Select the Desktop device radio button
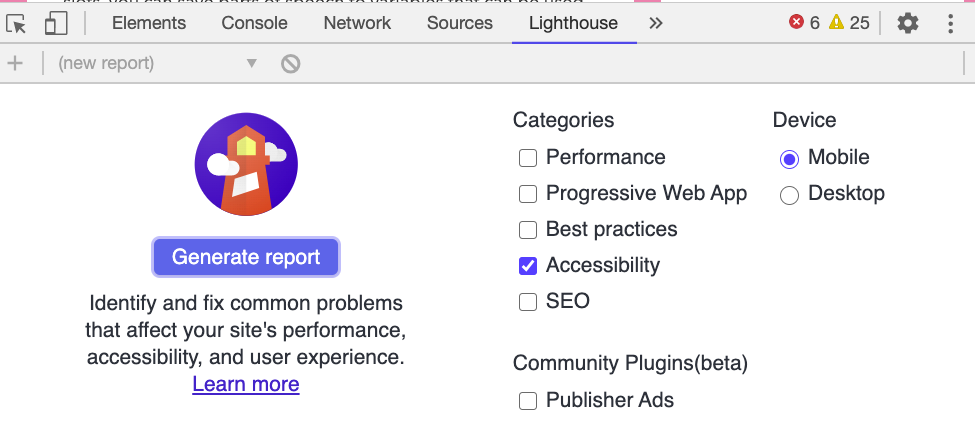This screenshot has height=429, width=975. coord(789,195)
